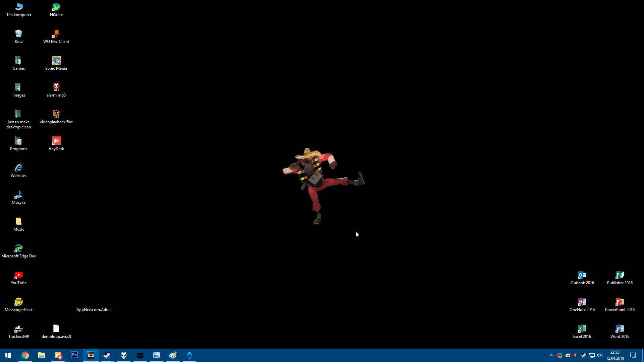Select the Images folder on desktop
The height and width of the screenshot is (362, 644).
[x=19, y=90]
